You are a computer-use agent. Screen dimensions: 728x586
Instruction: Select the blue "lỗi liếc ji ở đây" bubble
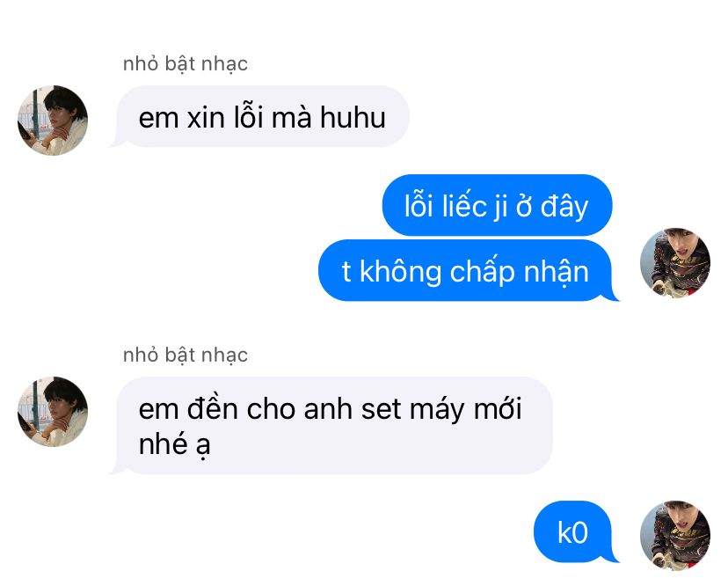498,205
